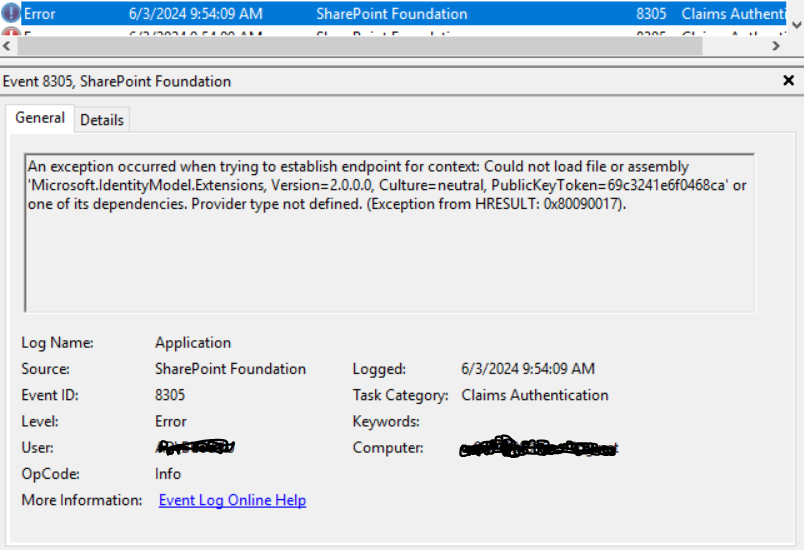Click the Logged value 6/3/2024 9:54:09 AM

coord(528,369)
